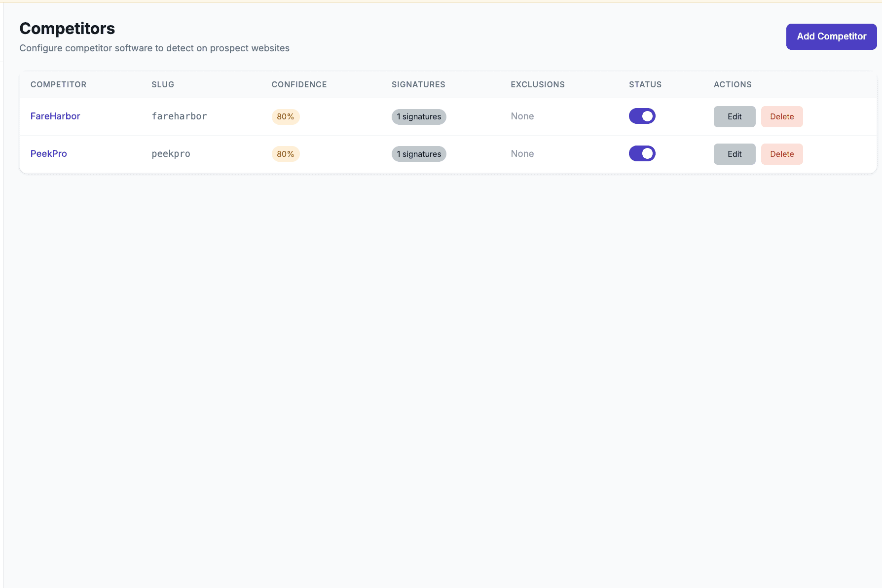Viewport: 882px width, 588px height.
Task: Click the Add Competitor button
Action: point(831,36)
